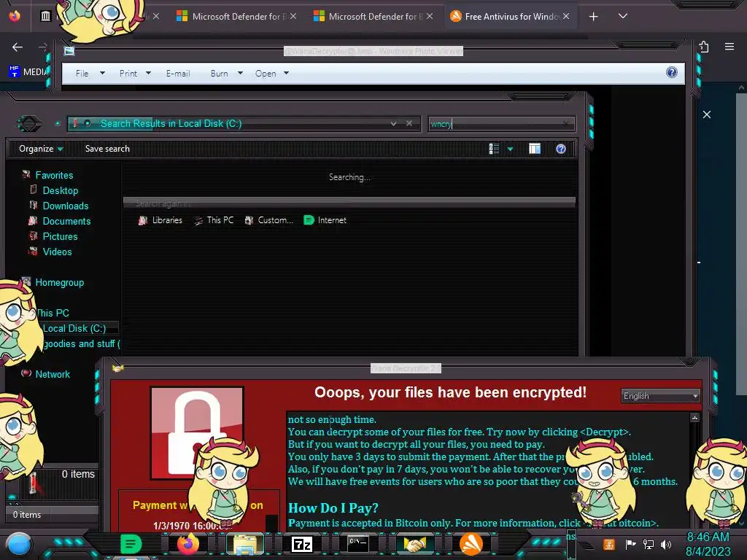Viewport: 747px width, 560px height.
Task: Click the Start orb button
Action: [x=19, y=545]
